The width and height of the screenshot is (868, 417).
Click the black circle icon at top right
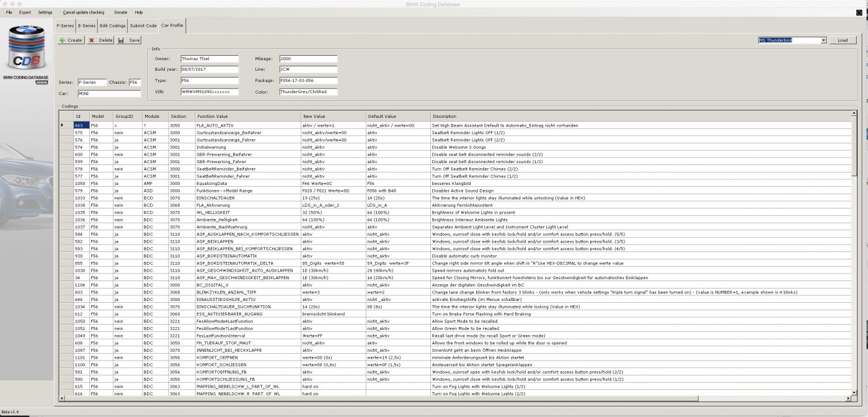(859, 12)
